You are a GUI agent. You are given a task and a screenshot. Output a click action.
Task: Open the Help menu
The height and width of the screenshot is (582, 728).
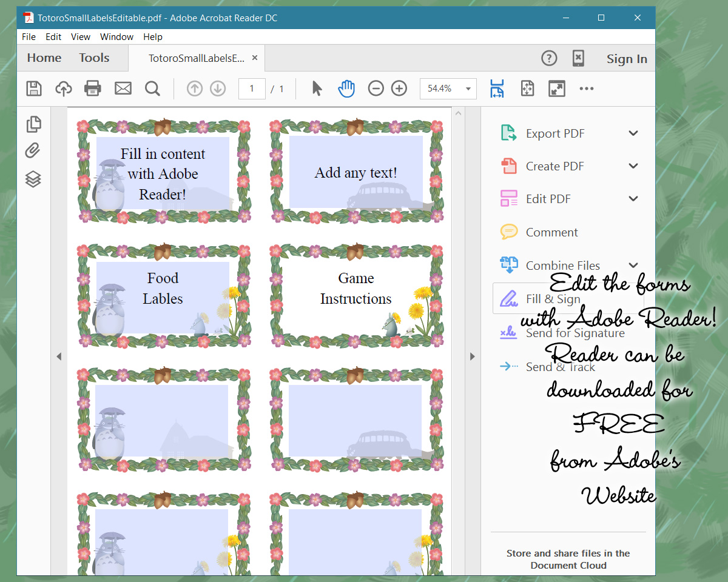153,36
